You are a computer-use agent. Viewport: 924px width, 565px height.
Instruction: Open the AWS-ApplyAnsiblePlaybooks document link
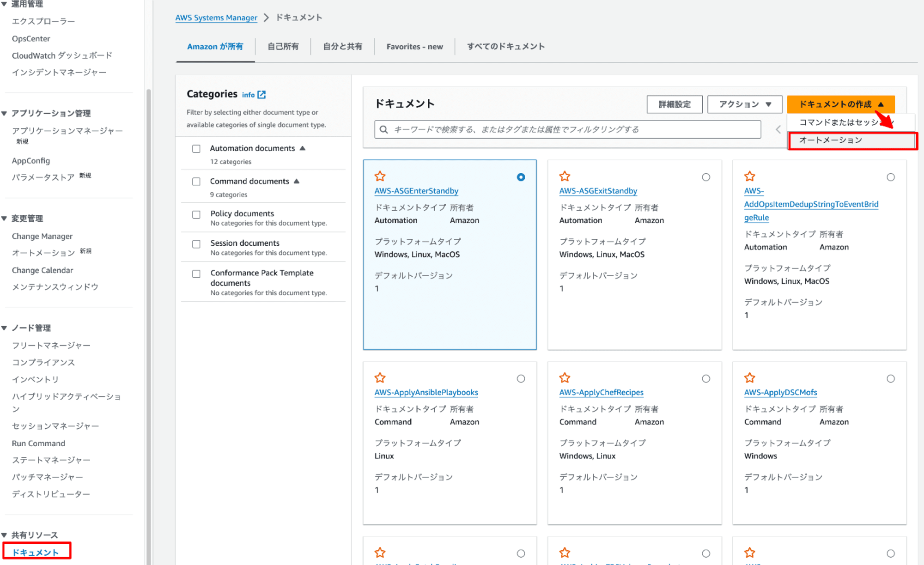tap(426, 392)
